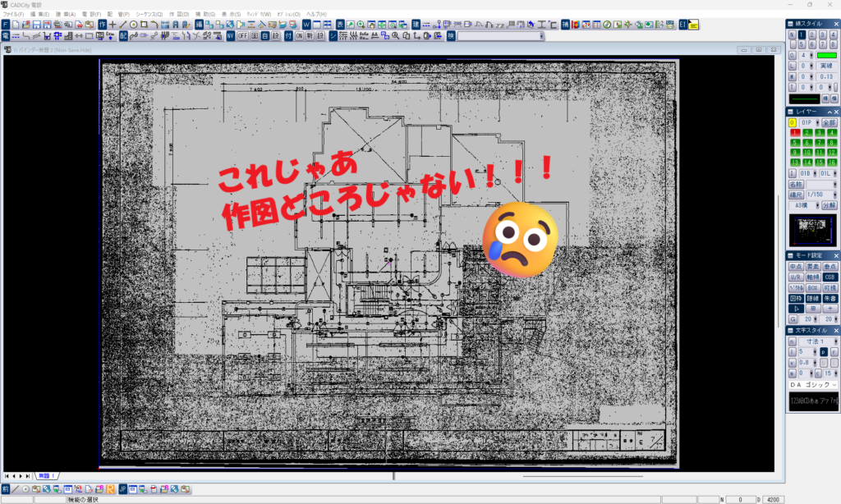
Task: Toggle the CSB mode button
Action: click(x=830, y=277)
